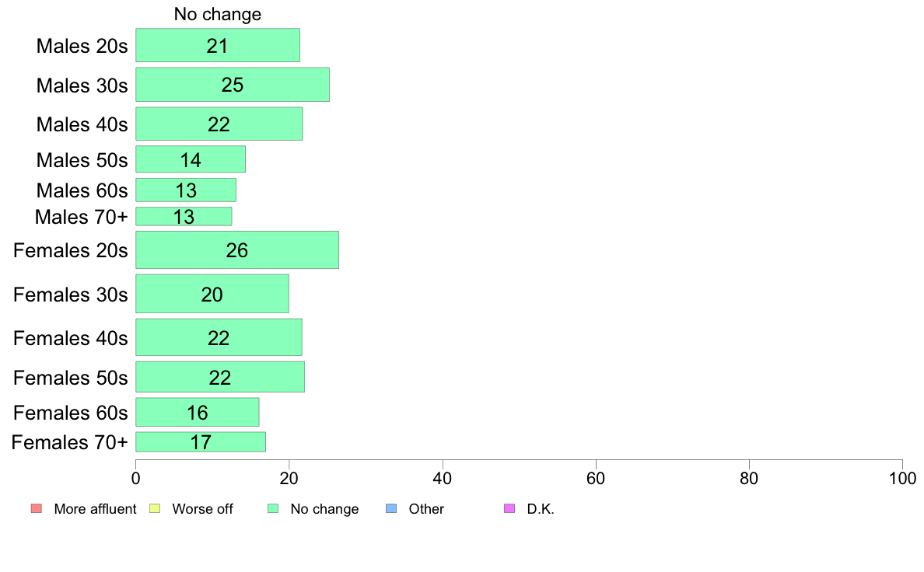Select the Females 20s bar showing 26
This screenshot has width=924, height=572.
237,249
